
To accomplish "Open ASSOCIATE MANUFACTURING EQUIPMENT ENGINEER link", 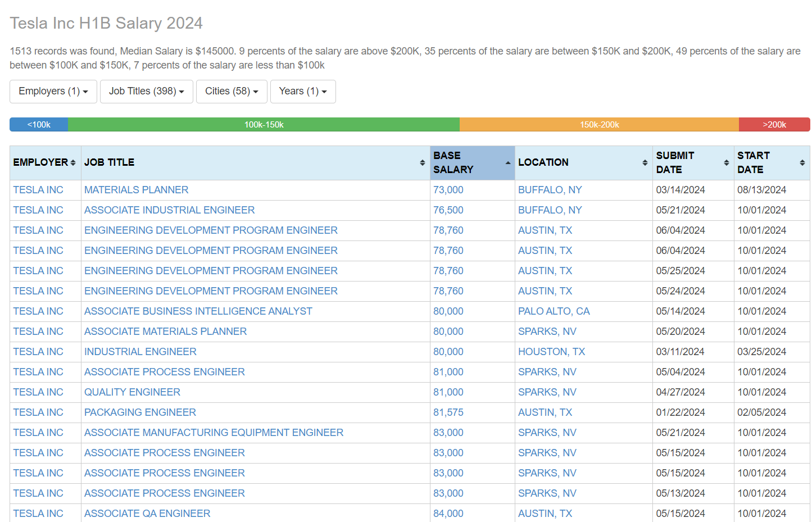I will coord(214,433).
